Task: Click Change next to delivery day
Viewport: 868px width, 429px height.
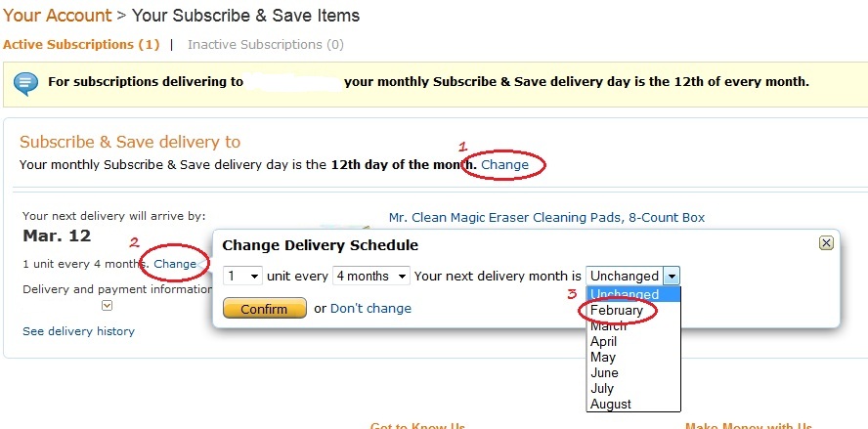Action: [x=504, y=164]
